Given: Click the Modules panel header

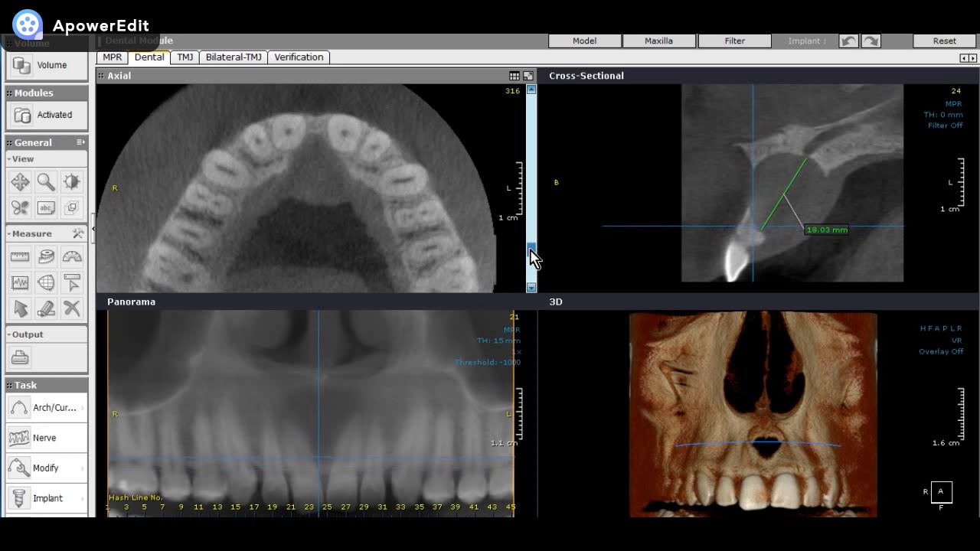Looking at the screenshot, I should coord(47,93).
